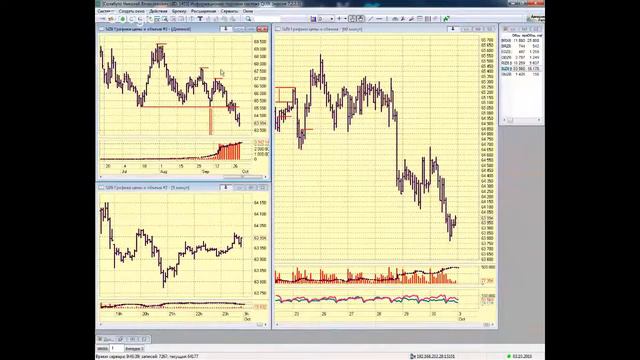
Task: Click the blue floppy save icon
Action: tap(313, 19)
